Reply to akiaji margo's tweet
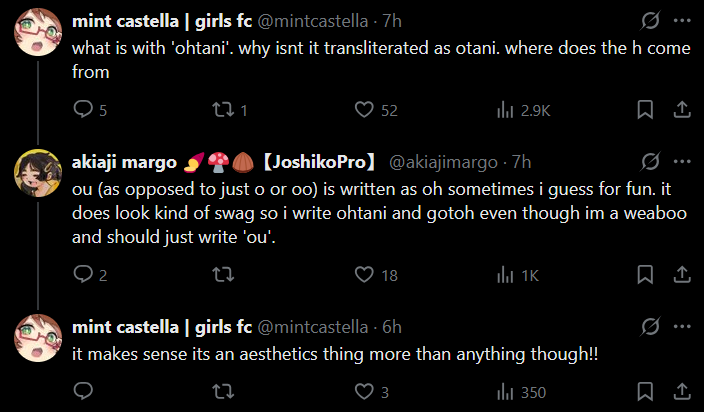Image resolution: width=704 pixels, height=412 pixels. (x=82, y=275)
